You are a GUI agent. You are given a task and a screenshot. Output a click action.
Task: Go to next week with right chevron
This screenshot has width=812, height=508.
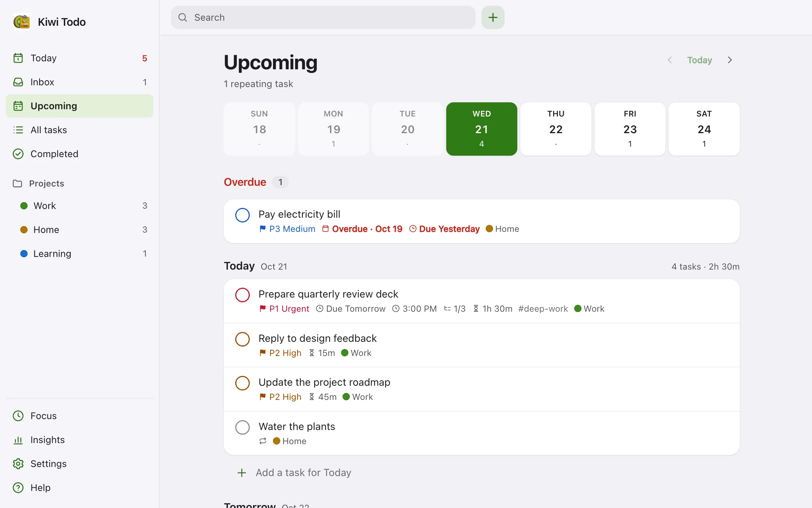730,60
